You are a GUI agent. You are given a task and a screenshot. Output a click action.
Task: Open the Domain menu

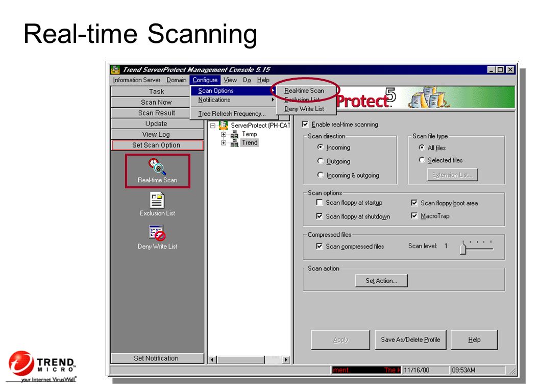pos(176,80)
